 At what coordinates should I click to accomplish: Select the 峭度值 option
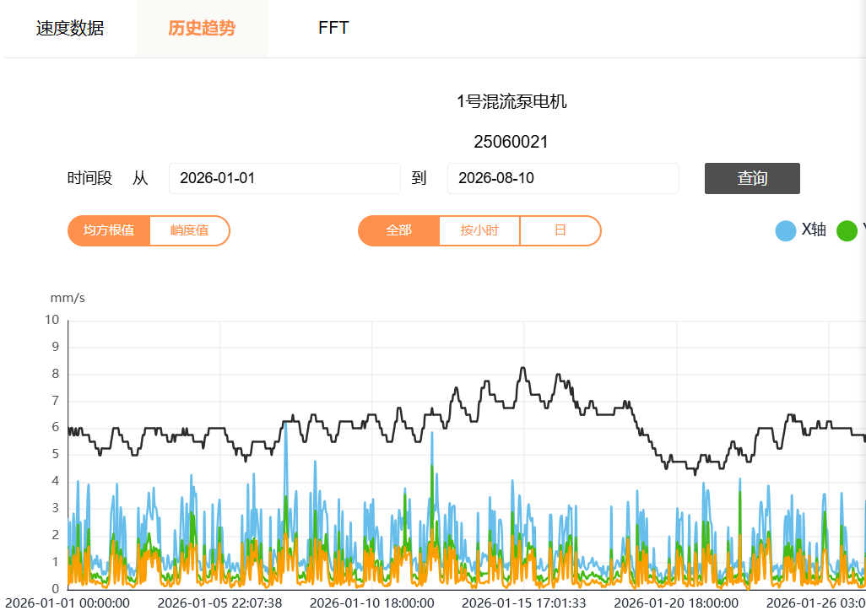(x=189, y=230)
